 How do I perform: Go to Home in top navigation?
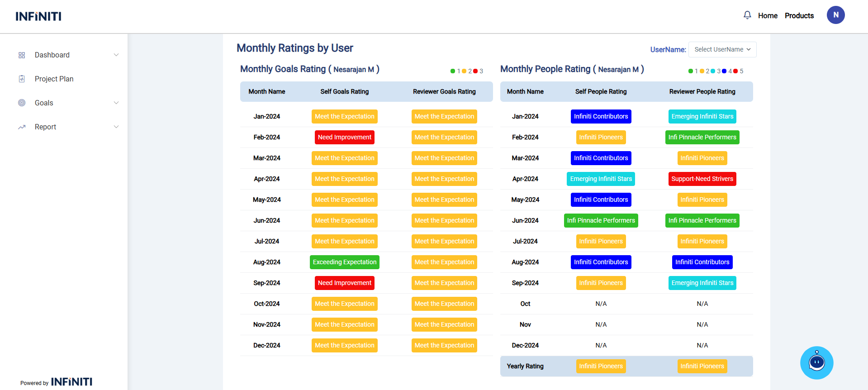(x=768, y=15)
